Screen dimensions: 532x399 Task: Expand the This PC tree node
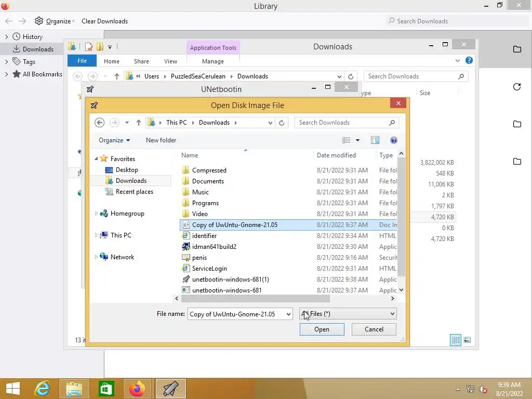pos(96,235)
